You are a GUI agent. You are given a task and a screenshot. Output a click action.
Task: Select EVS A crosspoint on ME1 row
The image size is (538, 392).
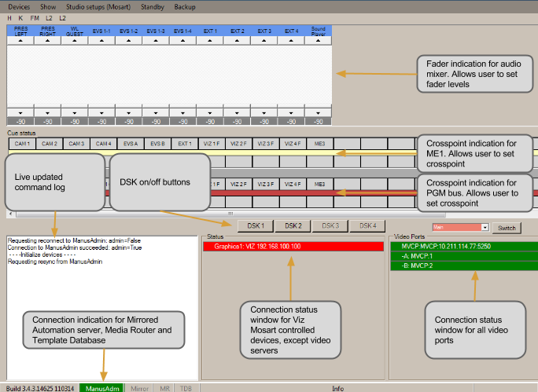(130, 144)
